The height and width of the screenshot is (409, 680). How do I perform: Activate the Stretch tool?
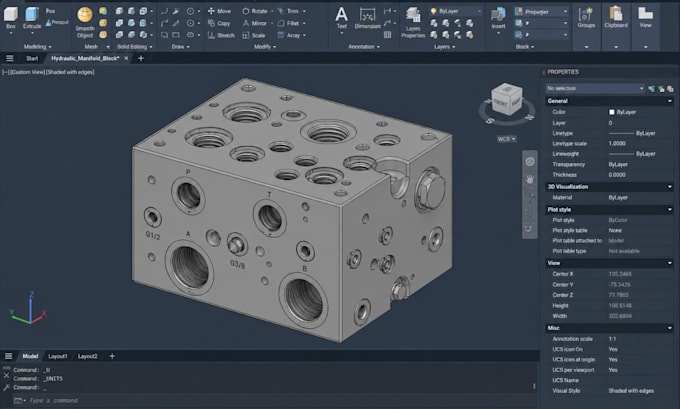pyautogui.click(x=221, y=35)
